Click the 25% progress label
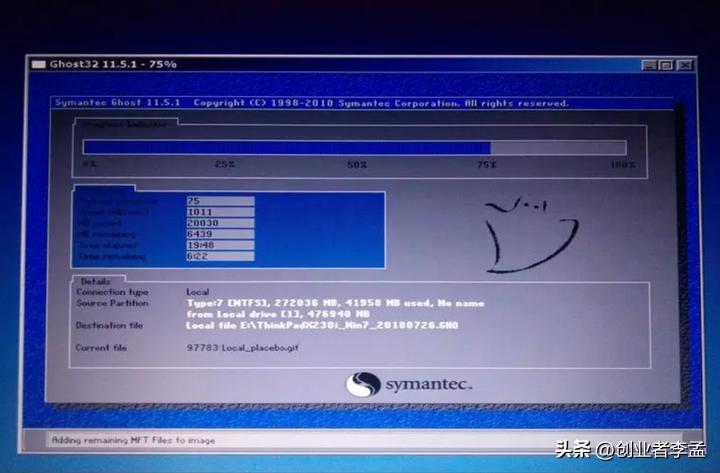The image size is (720, 473). 225,164
